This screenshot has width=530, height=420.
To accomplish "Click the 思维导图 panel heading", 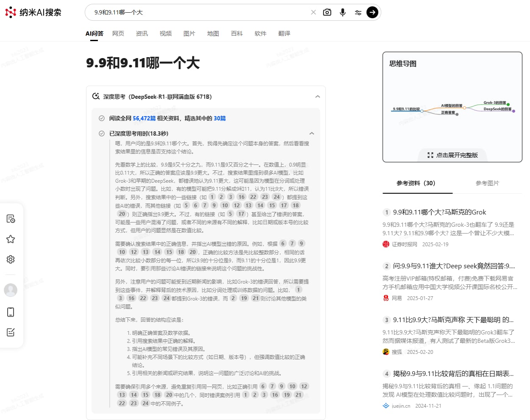I will (403, 64).
